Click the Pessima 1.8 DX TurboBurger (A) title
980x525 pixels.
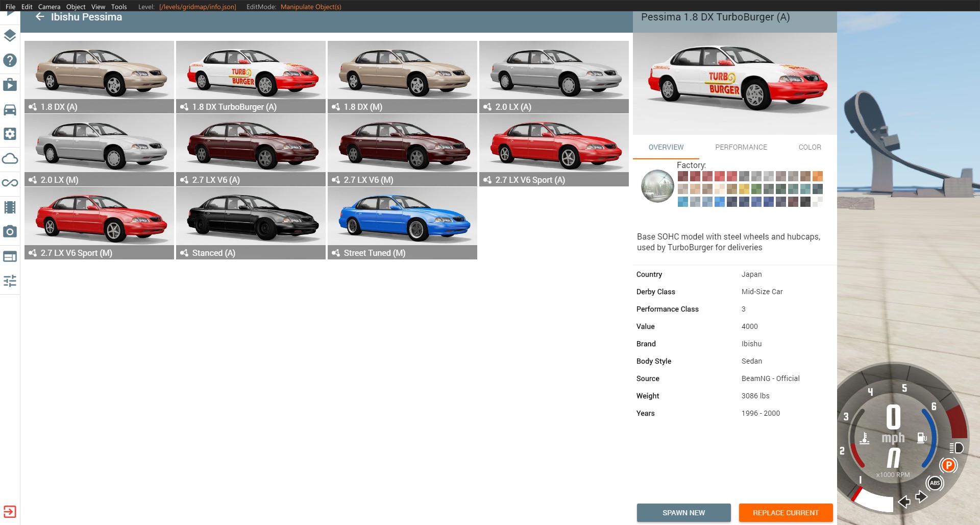[716, 17]
